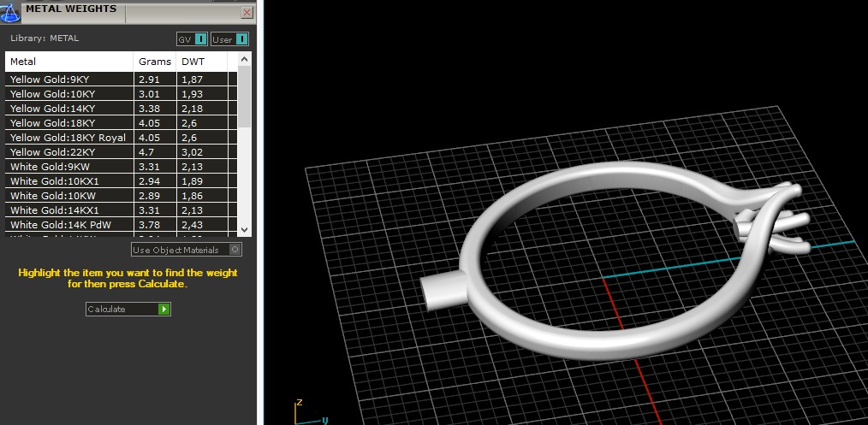Click the Calculate button

pos(128,309)
